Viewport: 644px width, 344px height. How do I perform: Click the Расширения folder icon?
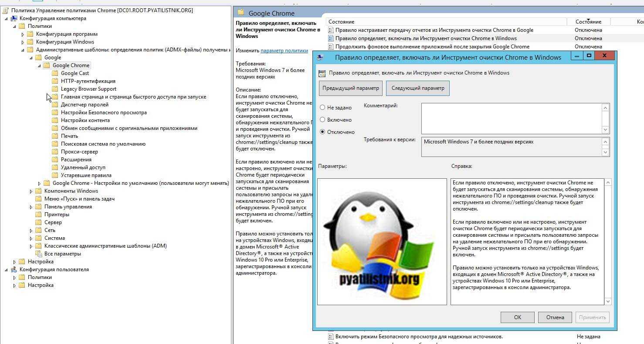click(55, 160)
